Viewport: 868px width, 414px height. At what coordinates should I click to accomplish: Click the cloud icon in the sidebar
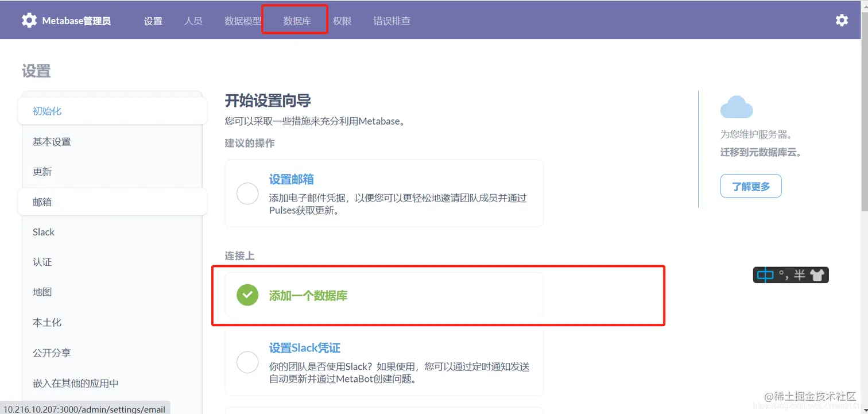pos(737,107)
